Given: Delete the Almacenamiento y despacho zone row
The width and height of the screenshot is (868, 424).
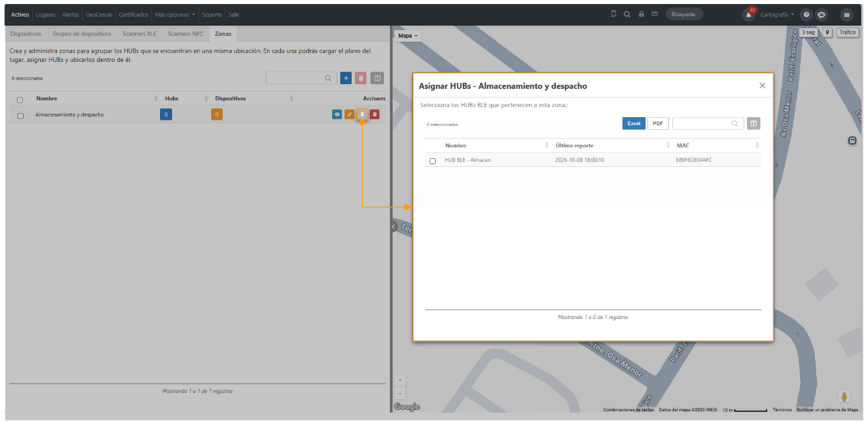Looking at the screenshot, I should (x=374, y=114).
